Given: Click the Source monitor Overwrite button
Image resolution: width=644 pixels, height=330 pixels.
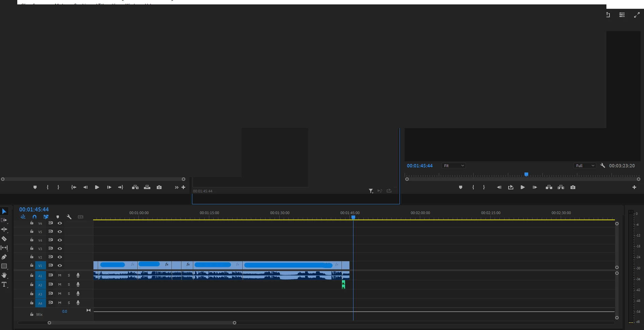Looking at the screenshot, I should [147, 187].
